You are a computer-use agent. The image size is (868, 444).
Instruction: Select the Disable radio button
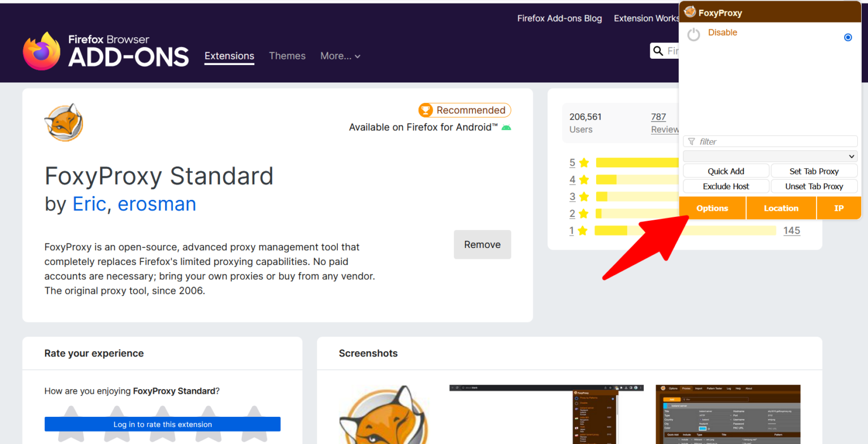pos(848,37)
